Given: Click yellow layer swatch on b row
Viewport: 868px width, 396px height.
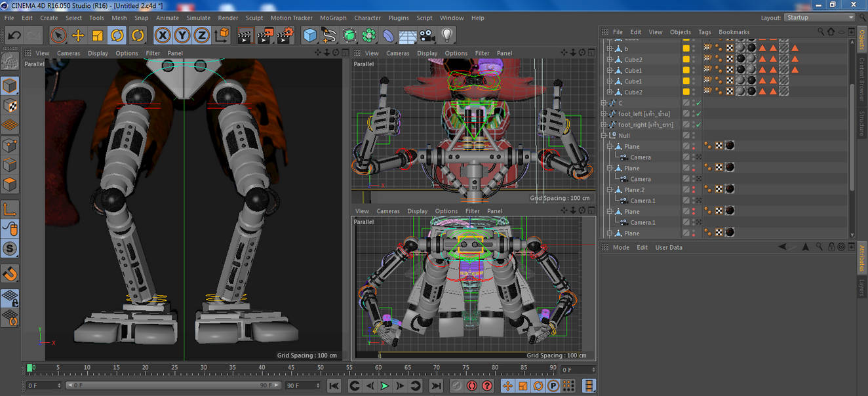Looking at the screenshot, I should point(686,49).
